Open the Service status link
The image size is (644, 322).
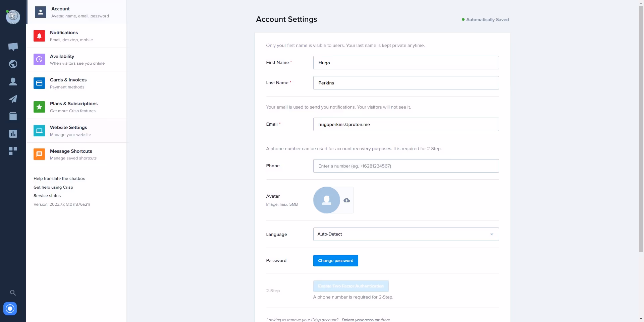47,196
